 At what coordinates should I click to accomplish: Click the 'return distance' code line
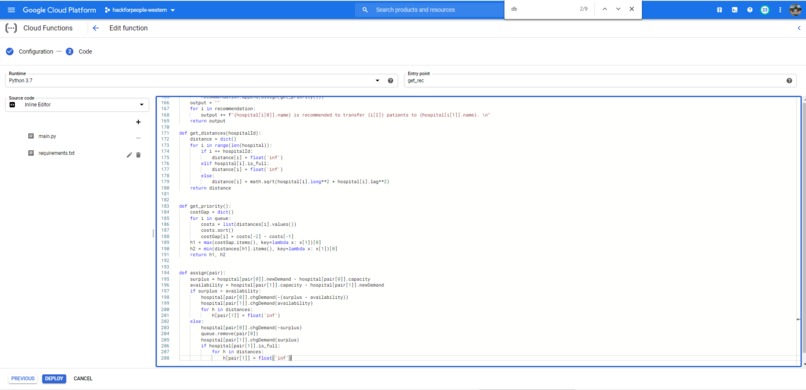pos(210,189)
